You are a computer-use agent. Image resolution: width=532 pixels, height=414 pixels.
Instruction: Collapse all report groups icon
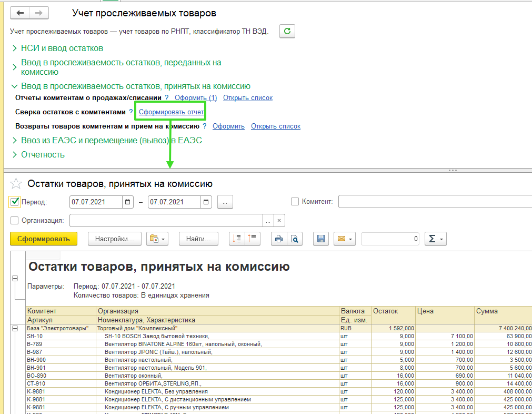252,239
